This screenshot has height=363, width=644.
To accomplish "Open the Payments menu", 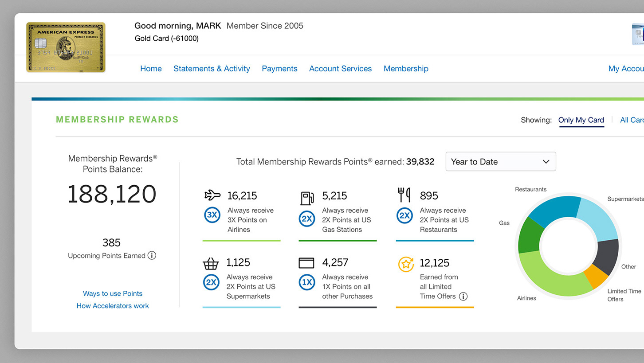I will (x=279, y=69).
